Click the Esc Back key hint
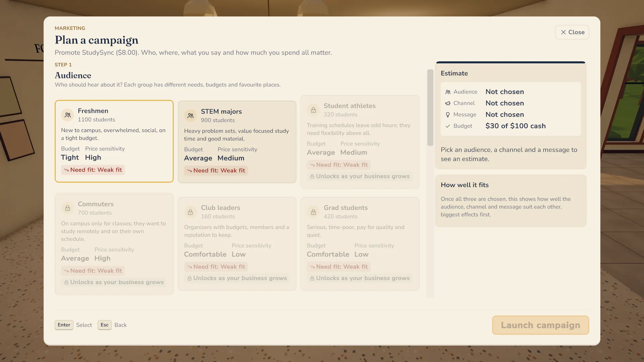The height and width of the screenshot is (362, 644). 112,325
